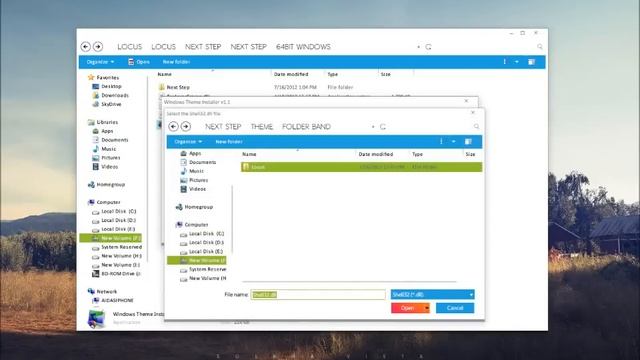Sort by Date modified in the Explorer window
Image resolution: width=640 pixels, height=360 pixels.
point(291,74)
